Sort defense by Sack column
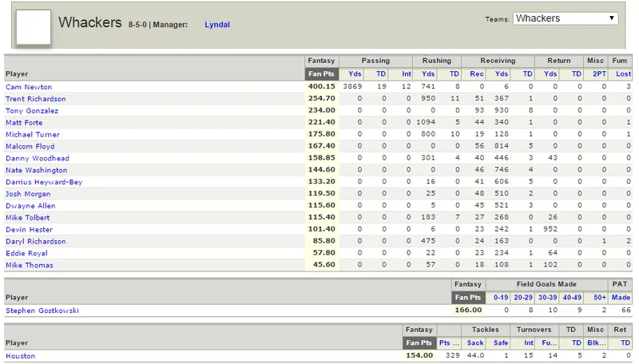The image size is (639, 364). coord(475,342)
